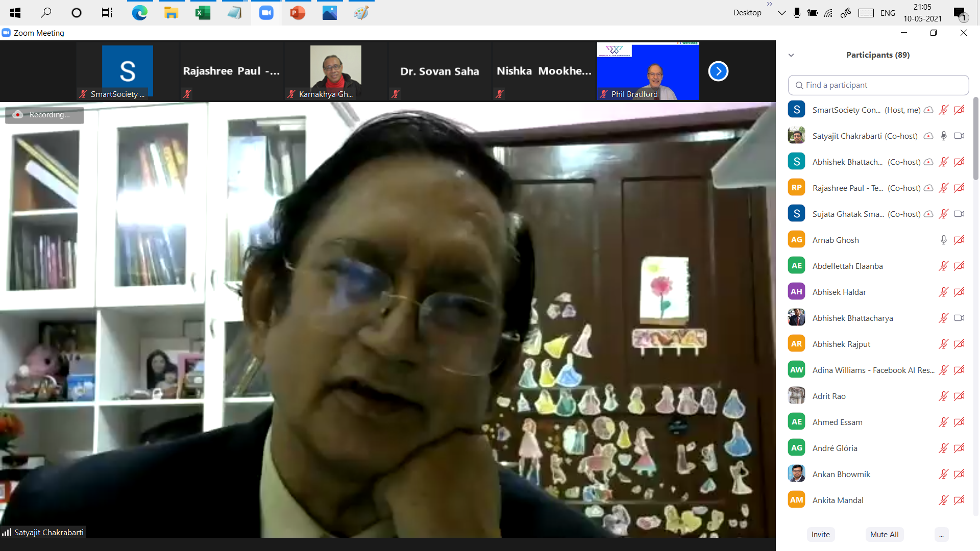Mute Arnab Ghosh's active microphone
The height and width of the screenshot is (551, 980).
click(943, 240)
